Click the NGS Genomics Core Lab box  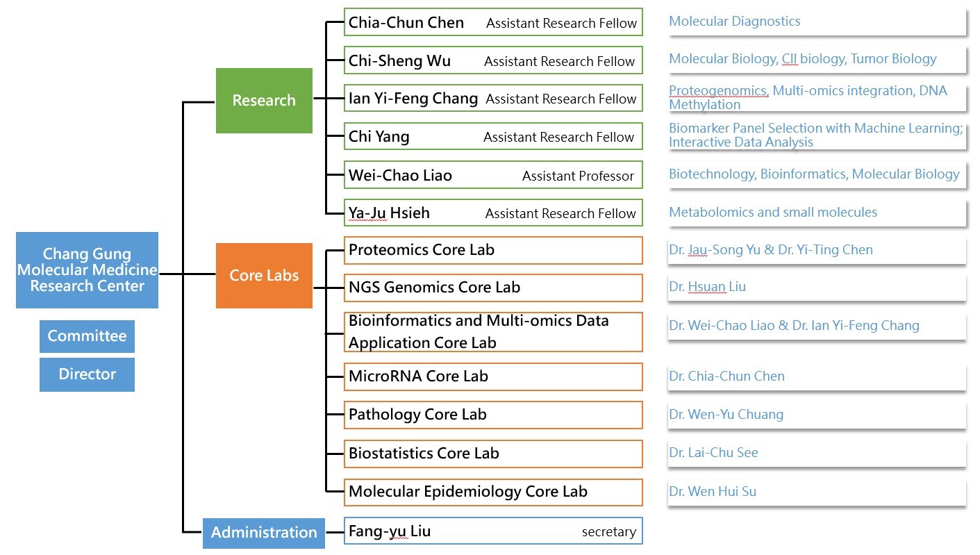(x=492, y=288)
